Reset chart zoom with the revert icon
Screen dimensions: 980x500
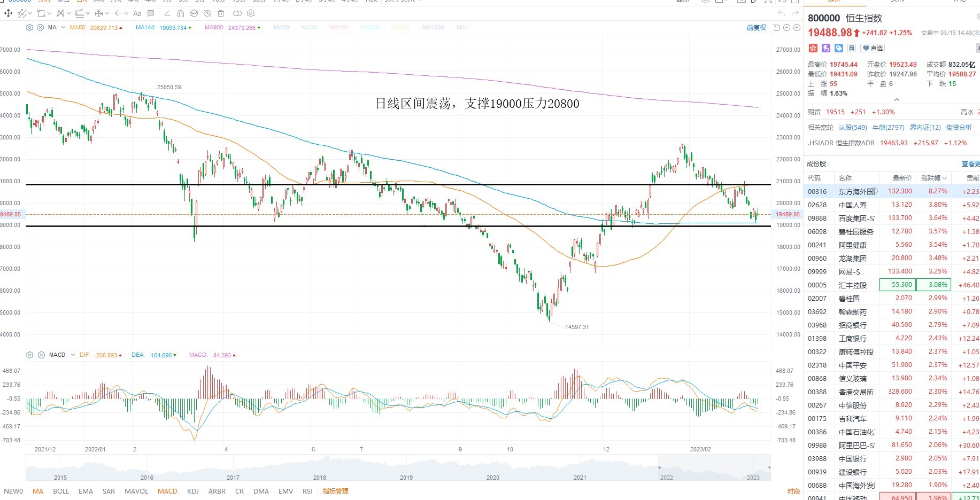pyautogui.click(x=777, y=27)
